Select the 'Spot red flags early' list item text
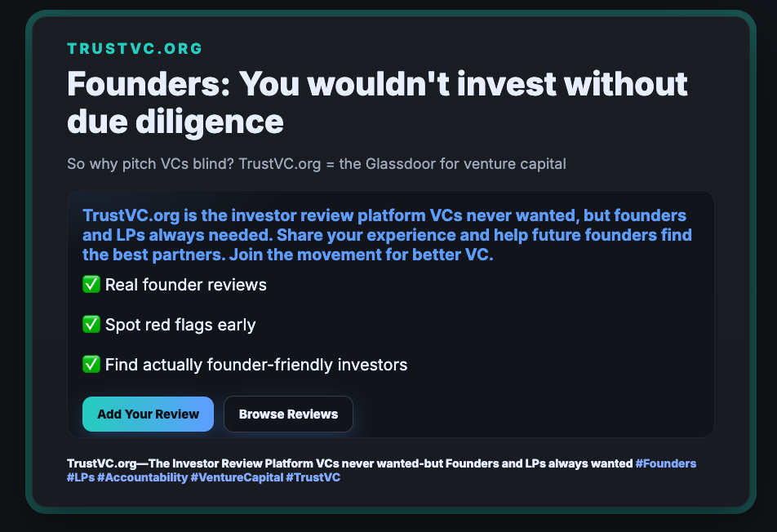777x532 pixels. (180, 325)
